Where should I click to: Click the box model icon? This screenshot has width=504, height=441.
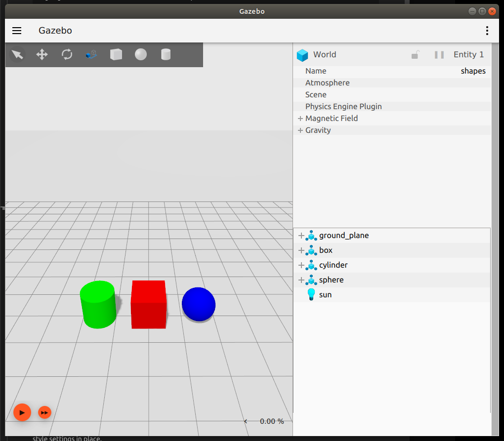click(311, 250)
